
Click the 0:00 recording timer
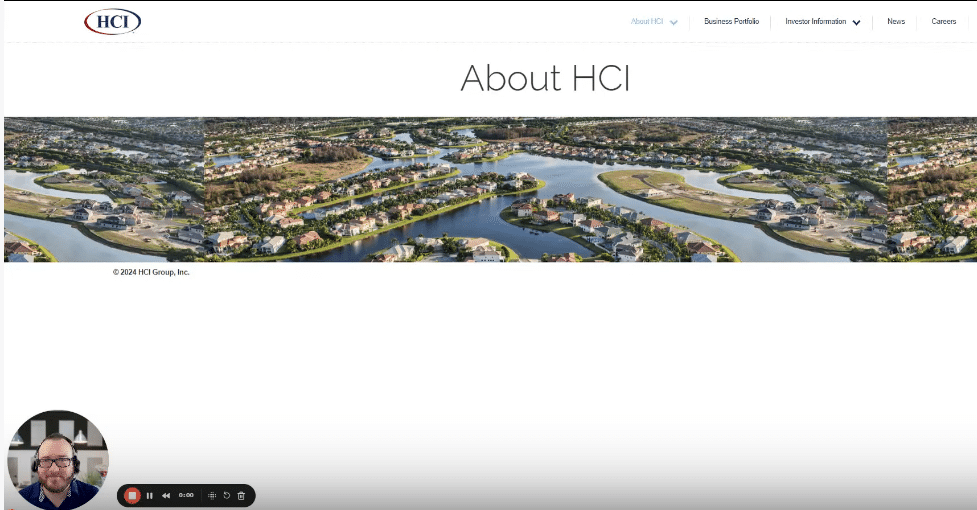pyautogui.click(x=186, y=496)
